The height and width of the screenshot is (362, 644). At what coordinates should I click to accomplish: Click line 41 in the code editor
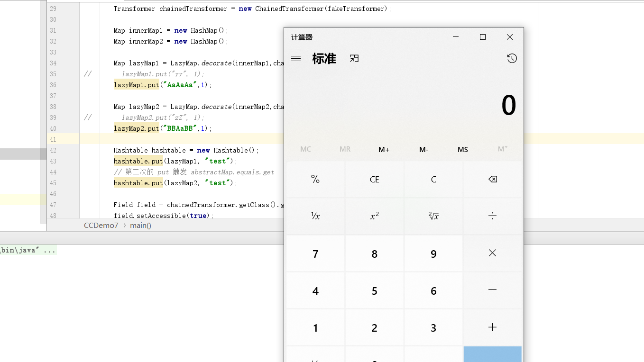point(190,139)
